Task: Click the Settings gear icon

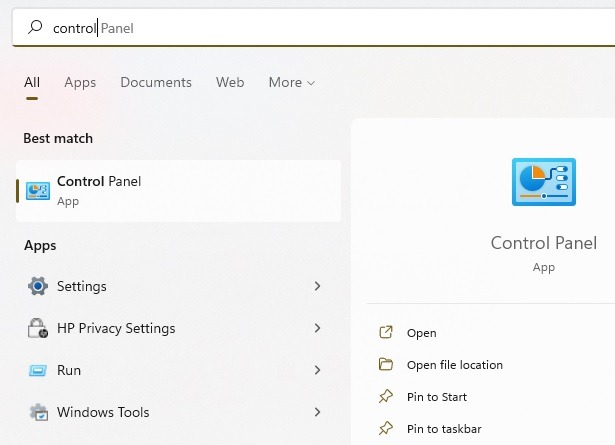Action: [38, 286]
